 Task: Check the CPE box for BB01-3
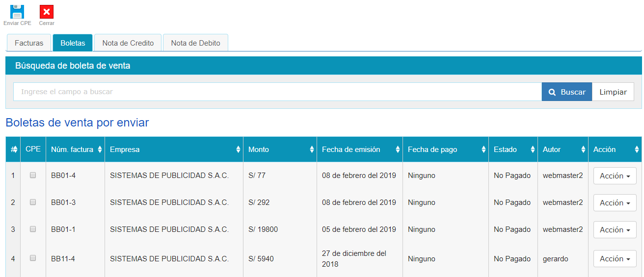click(33, 202)
